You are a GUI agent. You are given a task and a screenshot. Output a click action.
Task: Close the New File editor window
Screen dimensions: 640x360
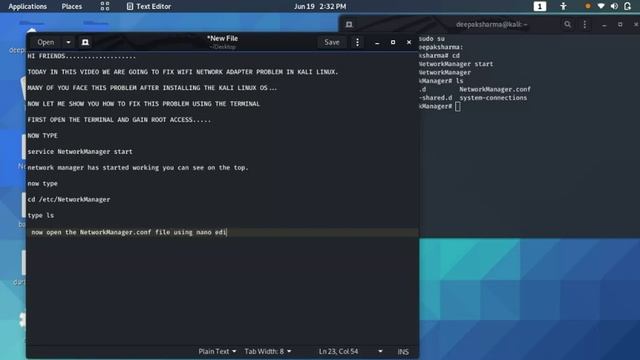click(x=409, y=42)
